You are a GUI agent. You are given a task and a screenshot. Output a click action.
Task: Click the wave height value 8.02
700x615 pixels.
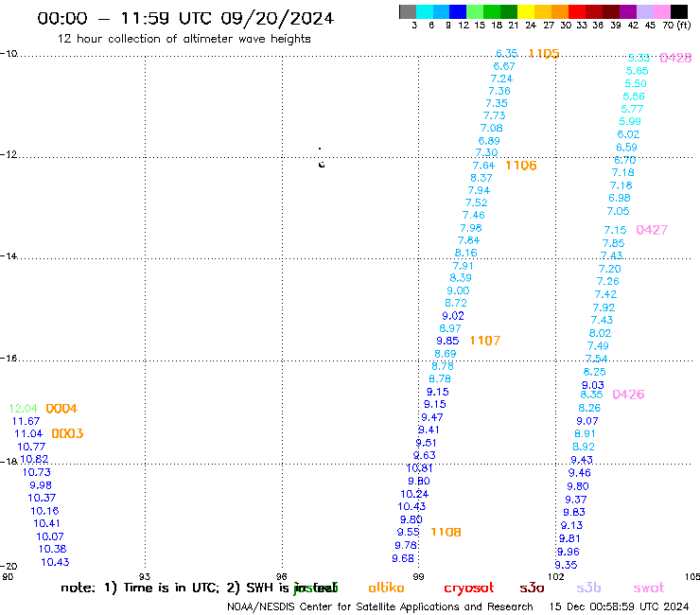click(600, 333)
